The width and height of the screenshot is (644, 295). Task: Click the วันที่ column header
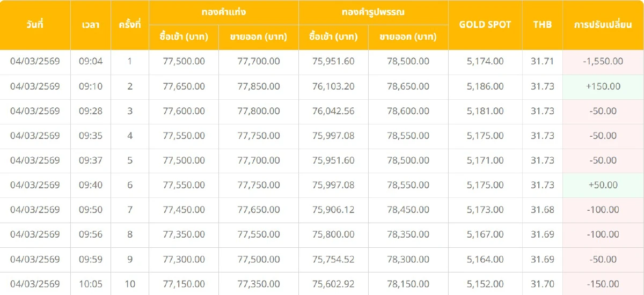click(x=35, y=25)
